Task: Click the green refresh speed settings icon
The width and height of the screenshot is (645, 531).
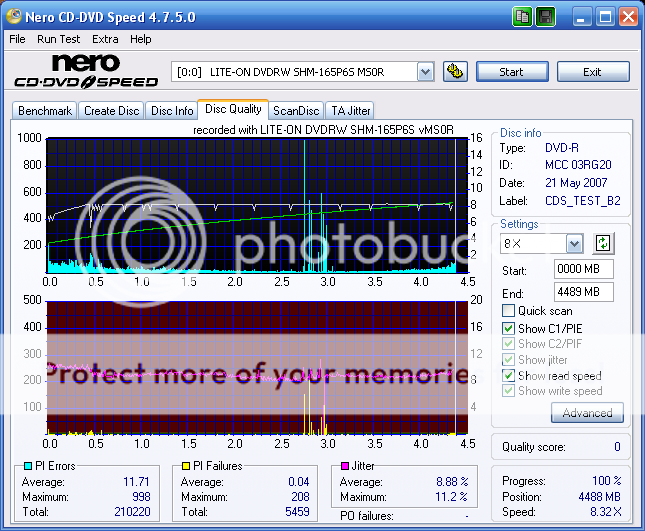Action: click(603, 243)
